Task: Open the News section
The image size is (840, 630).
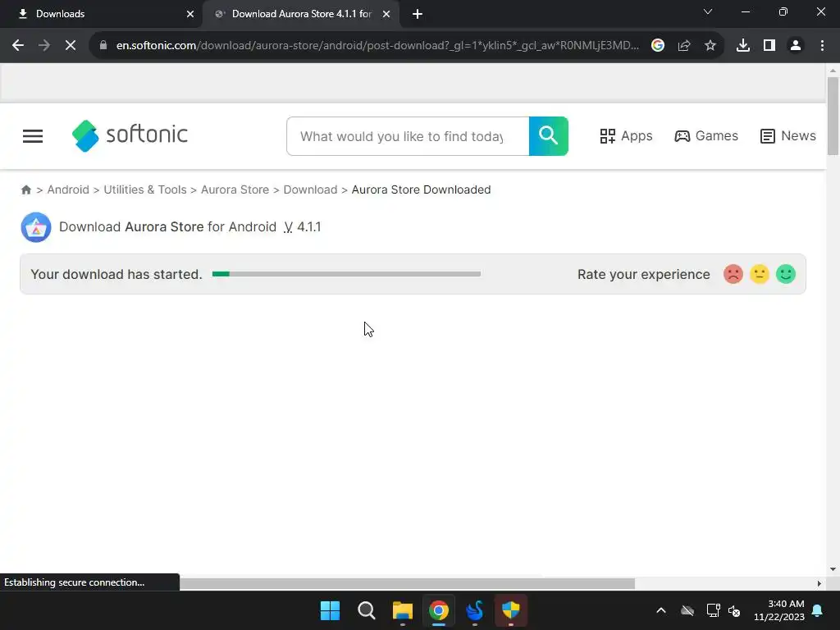Action: coord(787,136)
